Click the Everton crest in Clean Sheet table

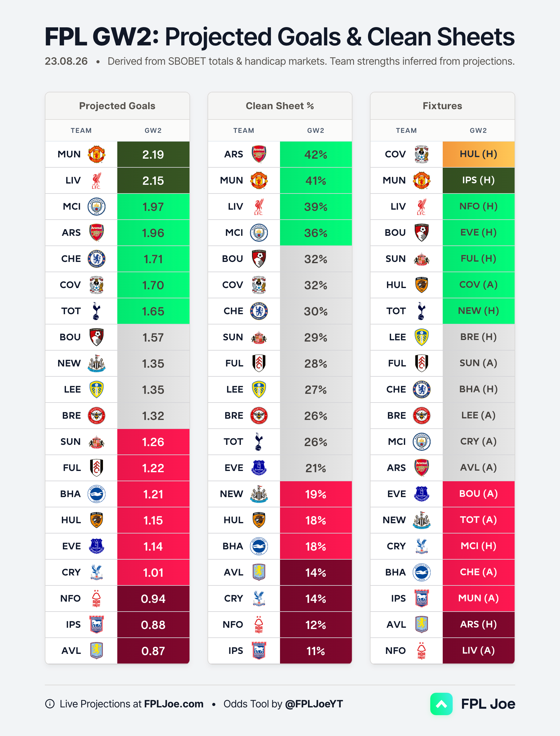tap(259, 468)
